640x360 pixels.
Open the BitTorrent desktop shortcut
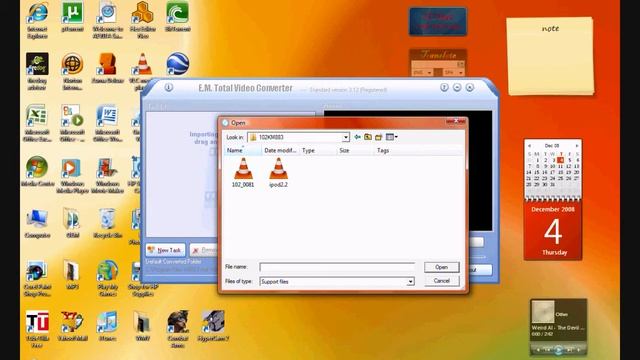pos(178,18)
